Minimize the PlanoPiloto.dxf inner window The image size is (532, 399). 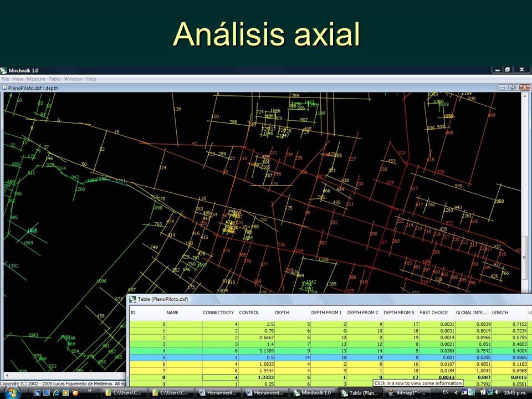[x=503, y=88]
